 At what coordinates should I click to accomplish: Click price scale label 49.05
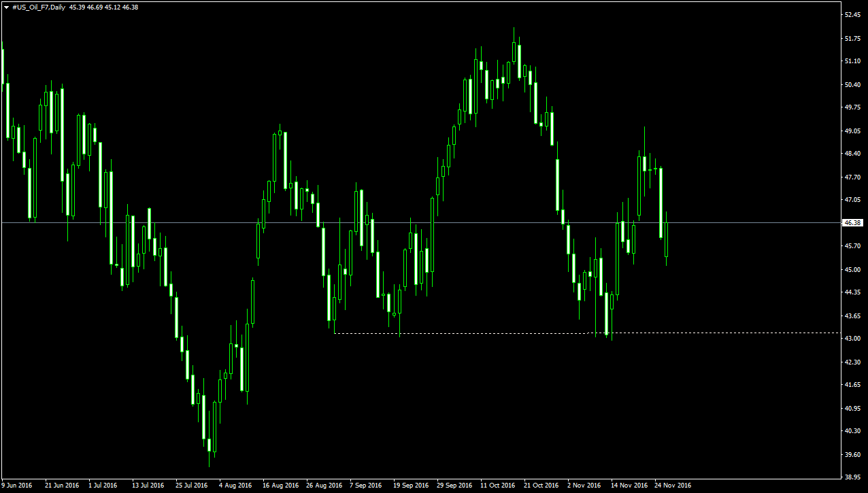(x=852, y=131)
